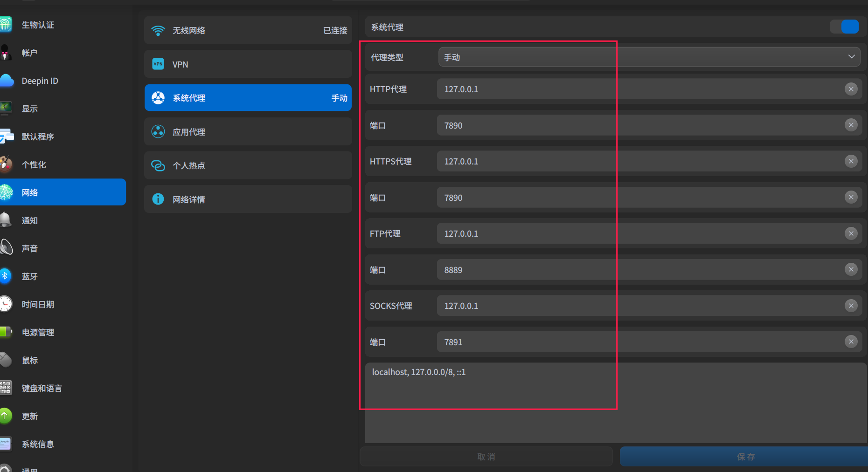Click the Mouse (鼠标) icon
Image resolution: width=868 pixels, height=472 pixels.
[6, 360]
